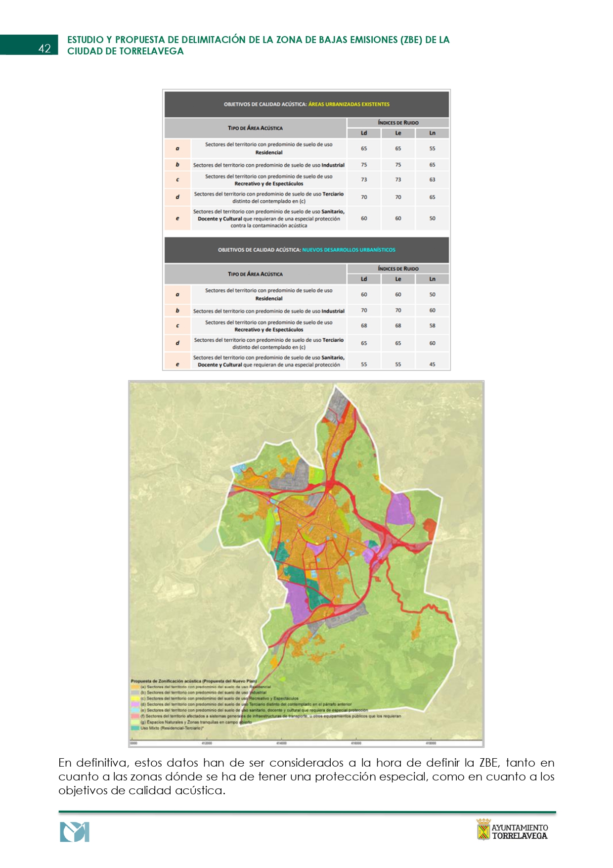Click row b Industrial in the first table
613x868 pixels.
[306, 165]
